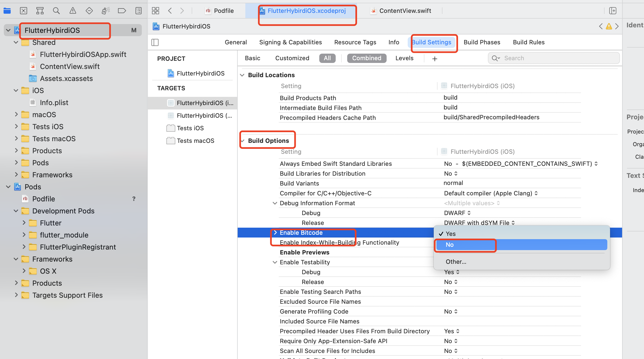
Task: Open the Breakpoint navigator icon
Action: (122, 11)
